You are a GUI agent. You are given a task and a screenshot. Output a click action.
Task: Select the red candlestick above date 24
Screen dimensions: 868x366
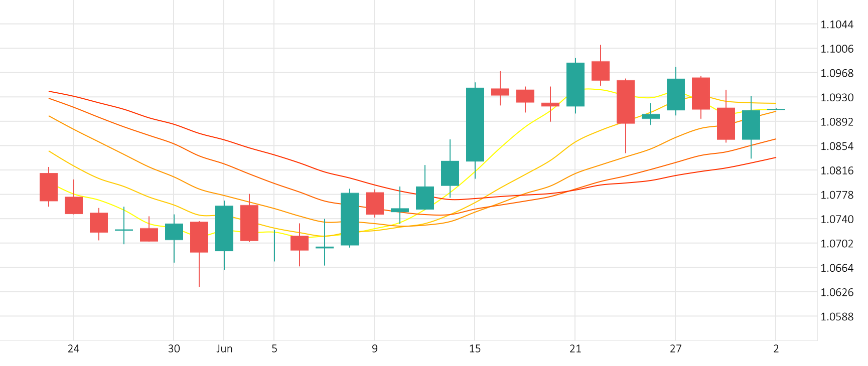[x=74, y=205]
